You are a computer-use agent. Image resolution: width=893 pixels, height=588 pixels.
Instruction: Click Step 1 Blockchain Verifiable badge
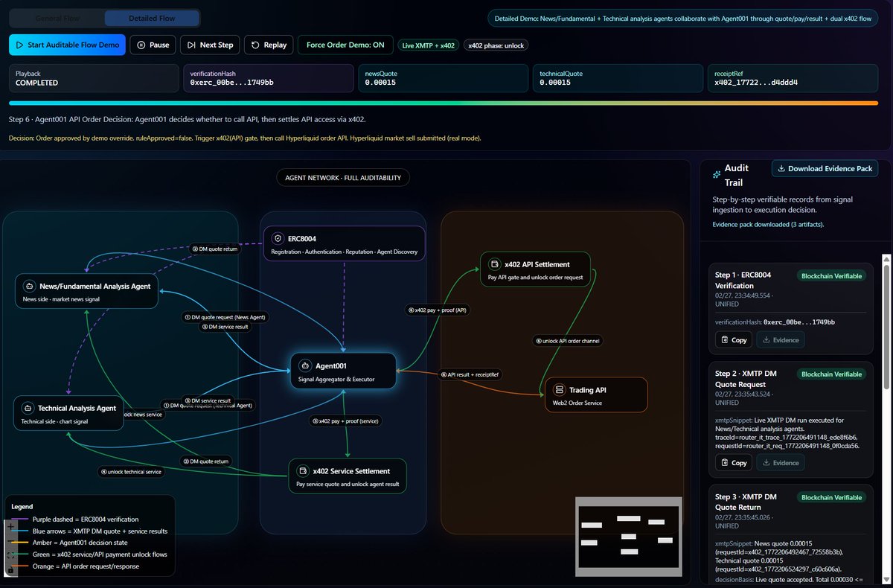point(831,275)
